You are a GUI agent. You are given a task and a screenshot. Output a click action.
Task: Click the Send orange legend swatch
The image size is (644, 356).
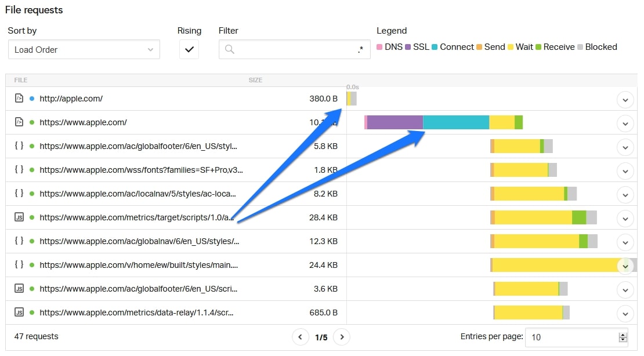coord(479,47)
